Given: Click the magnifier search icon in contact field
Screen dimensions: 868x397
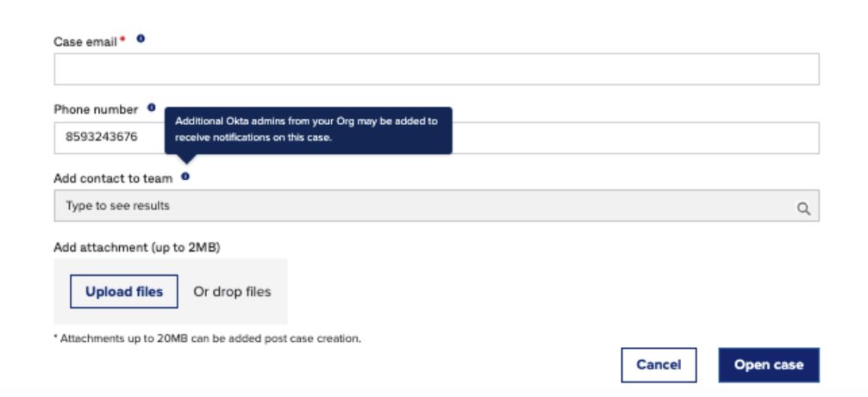Looking at the screenshot, I should click(802, 208).
